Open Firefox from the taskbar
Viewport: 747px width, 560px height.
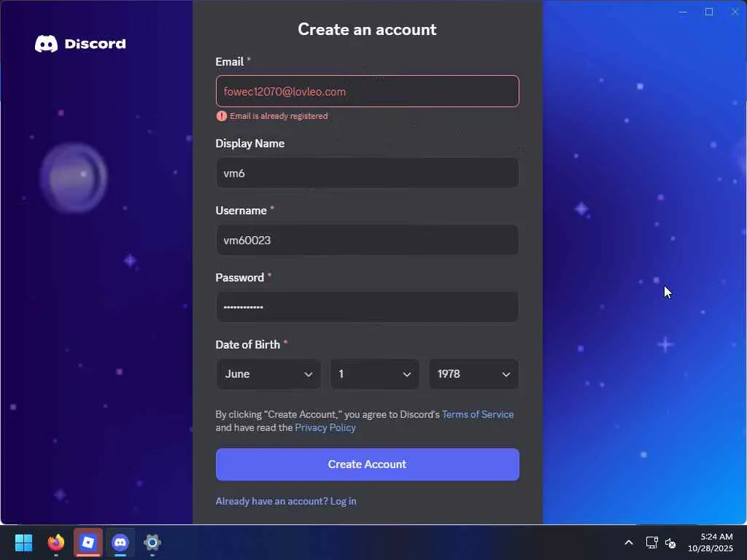coord(56,542)
